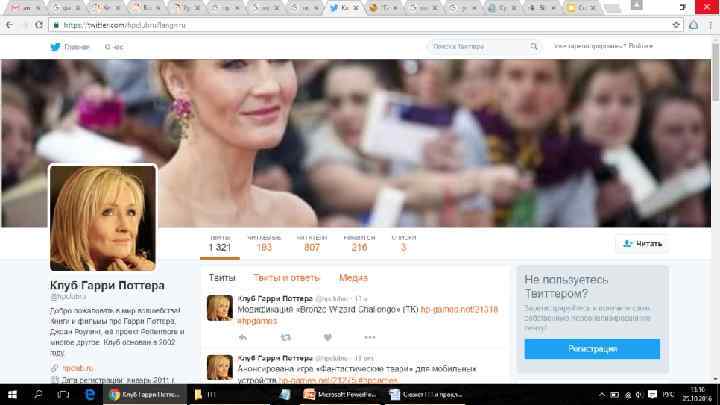Click unlabeled taskbar app icon before PowerPoint
This screenshot has width=720, height=405.
click(285, 395)
